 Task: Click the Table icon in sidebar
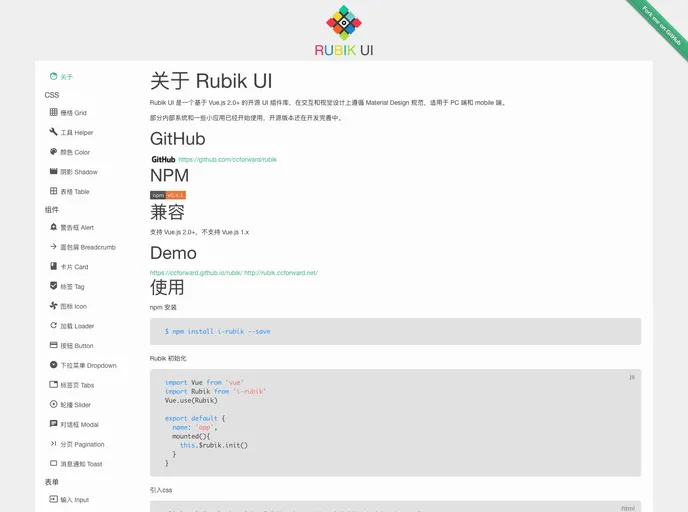[54, 191]
